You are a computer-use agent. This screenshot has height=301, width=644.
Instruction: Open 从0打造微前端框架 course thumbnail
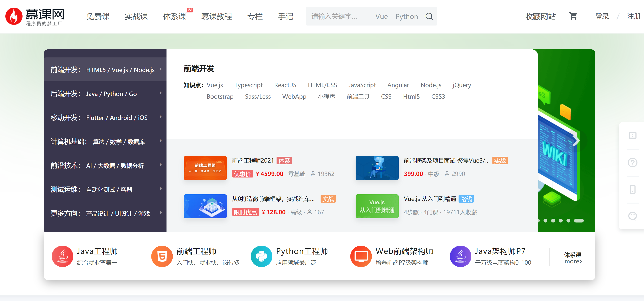205,206
